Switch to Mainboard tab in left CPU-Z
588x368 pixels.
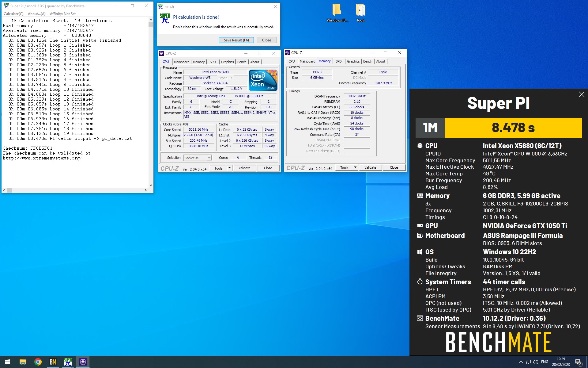pyautogui.click(x=182, y=62)
